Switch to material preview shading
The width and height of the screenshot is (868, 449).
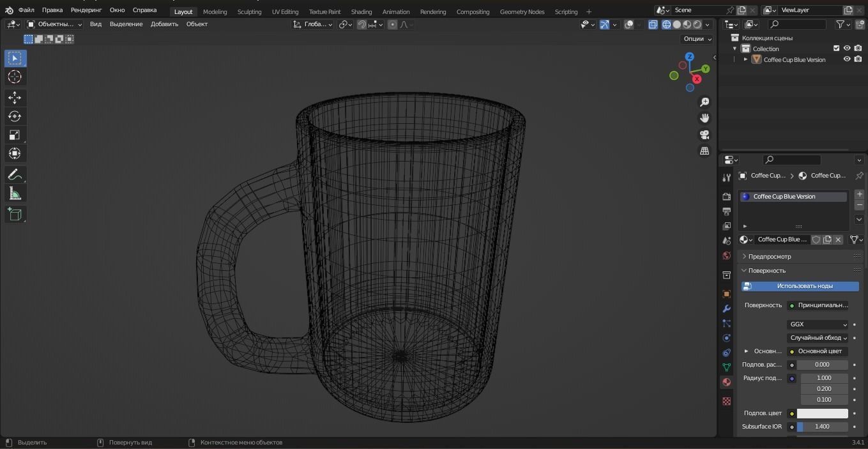[x=687, y=24]
